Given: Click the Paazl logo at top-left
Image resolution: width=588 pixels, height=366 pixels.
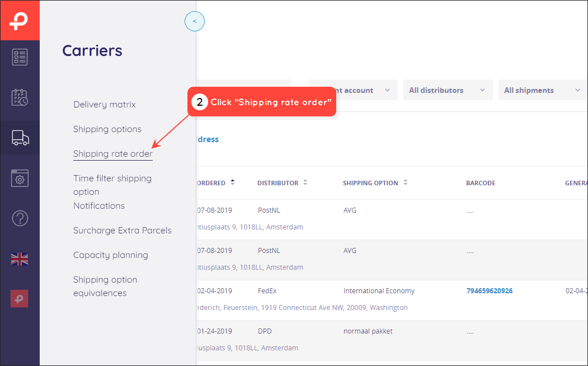Looking at the screenshot, I should pos(20,21).
